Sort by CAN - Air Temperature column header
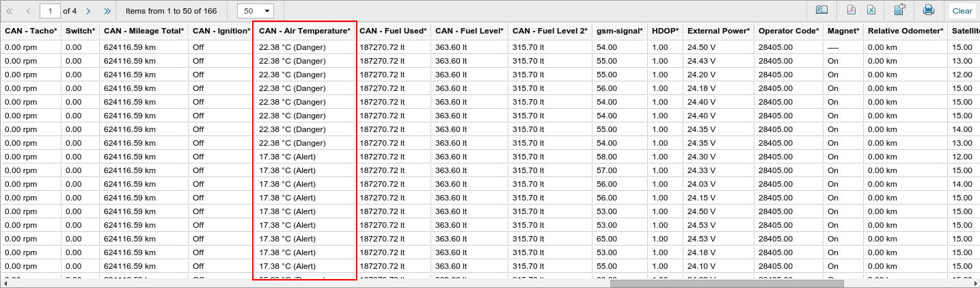This screenshot has width=980, height=288. (x=304, y=31)
